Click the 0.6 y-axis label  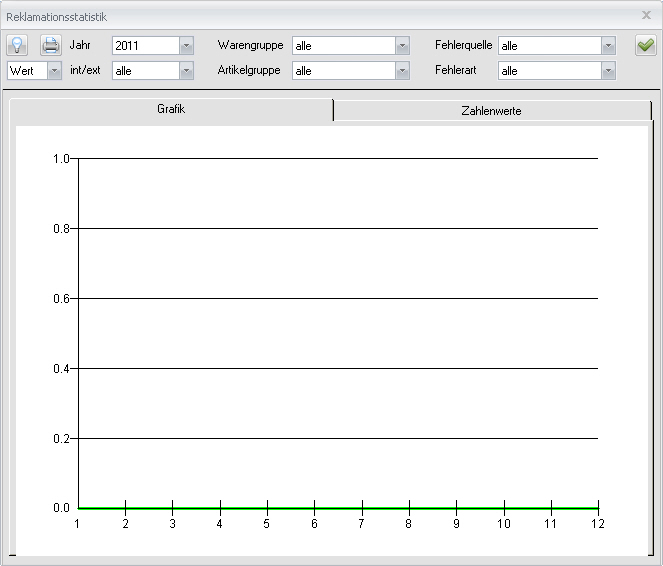pyautogui.click(x=61, y=299)
